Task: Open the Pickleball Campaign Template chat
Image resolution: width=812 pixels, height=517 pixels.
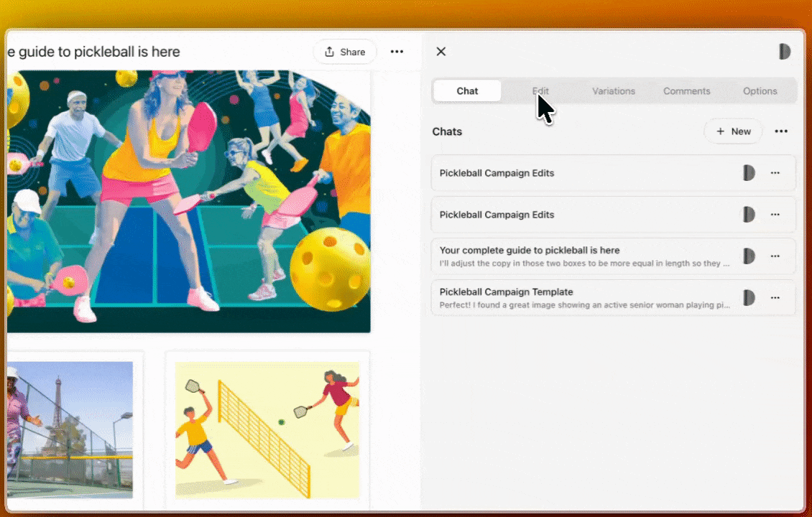Action: point(575,298)
